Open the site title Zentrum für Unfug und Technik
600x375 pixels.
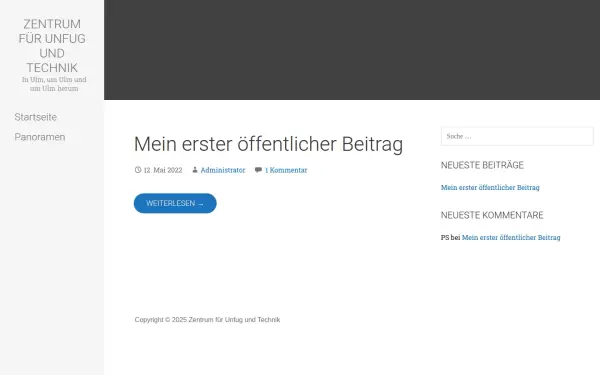point(52,46)
